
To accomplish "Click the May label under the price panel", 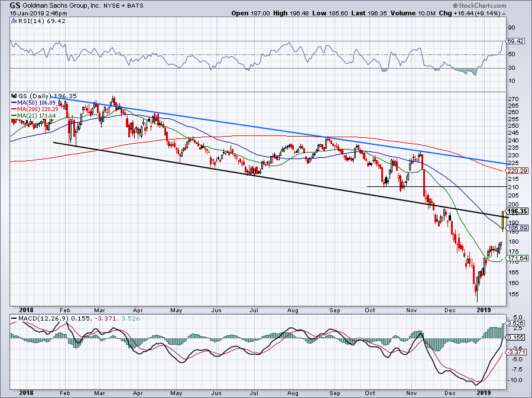I will 176,310.
